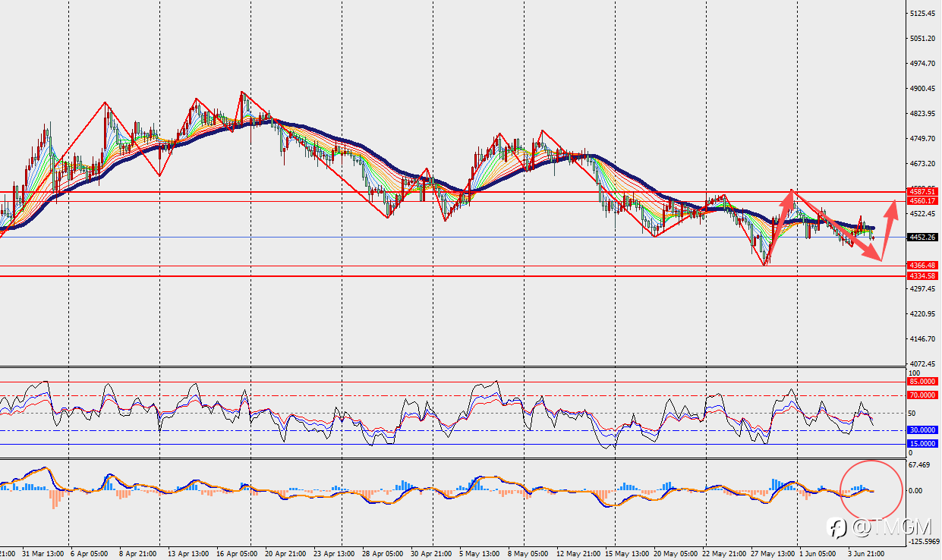Viewport: 942px width, 560px height.
Task: Click the 13 Apr 13:00 time label
Action: [187, 554]
